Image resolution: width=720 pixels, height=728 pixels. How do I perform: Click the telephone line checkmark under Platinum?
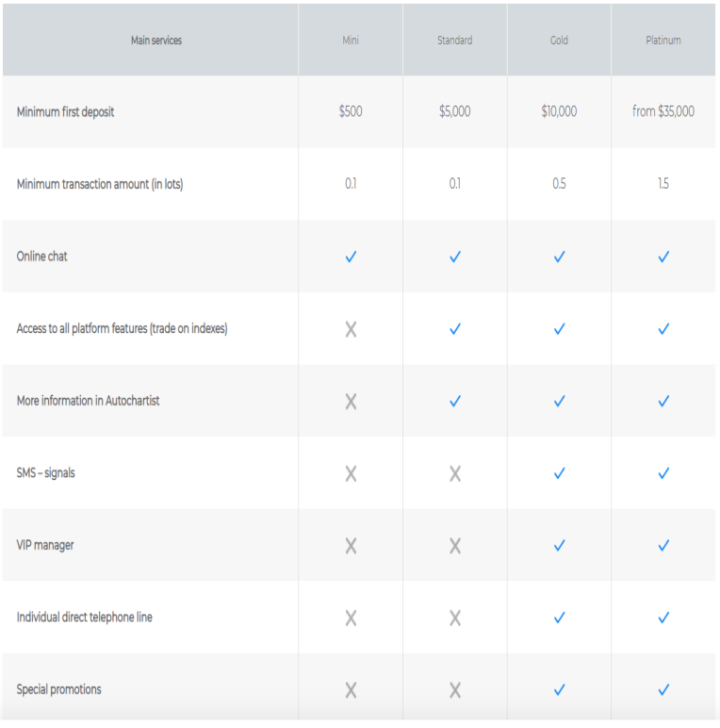click(x=663, y=618)
